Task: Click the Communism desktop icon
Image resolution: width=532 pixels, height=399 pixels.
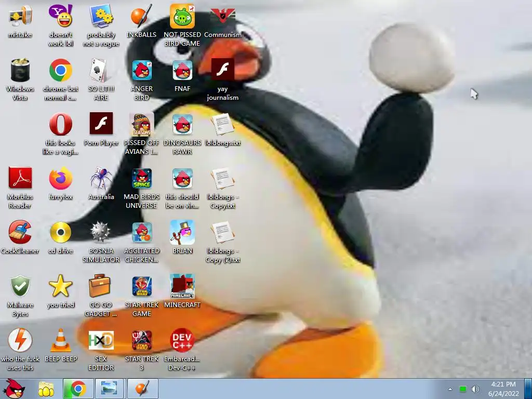Action: 222,16
